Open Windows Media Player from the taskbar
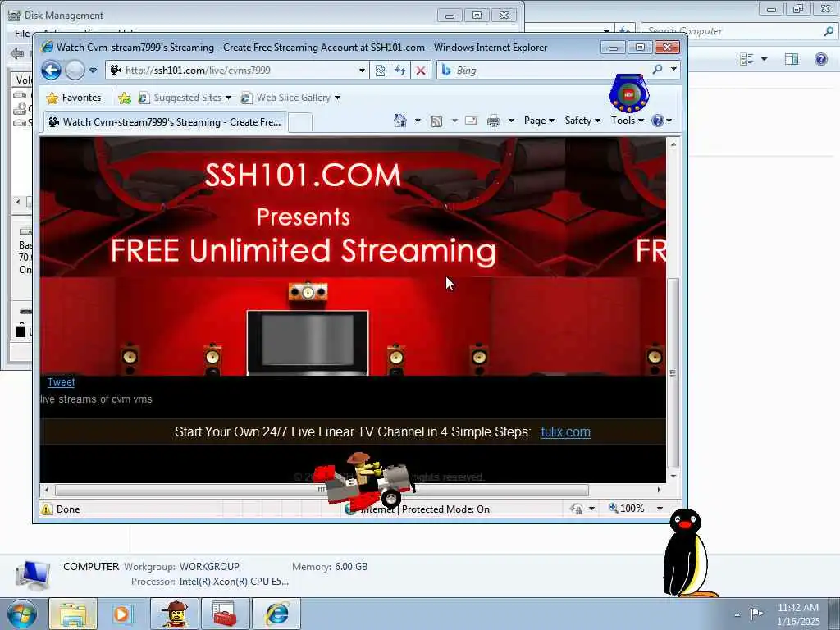The height and width of the screenshot is (630, 840). (122, 614)
